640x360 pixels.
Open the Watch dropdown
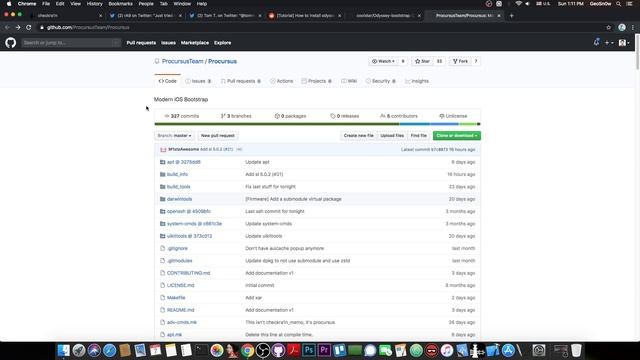[x=383, y=61]
